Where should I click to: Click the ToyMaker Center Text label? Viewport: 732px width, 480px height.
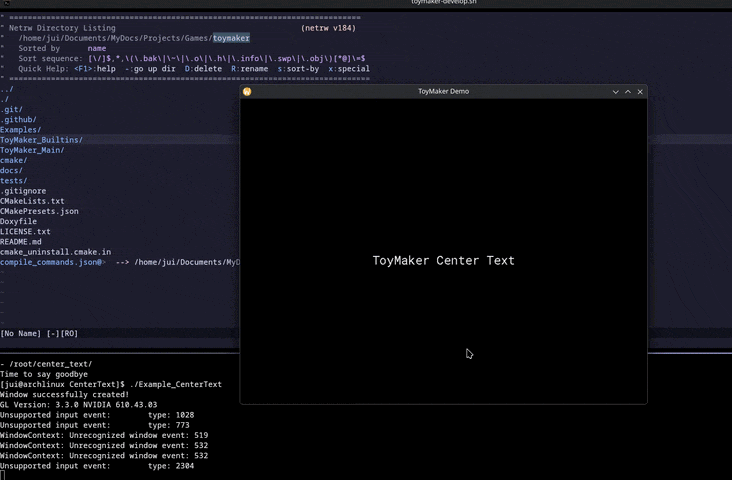pyautogui.click(x=443, y=261)
